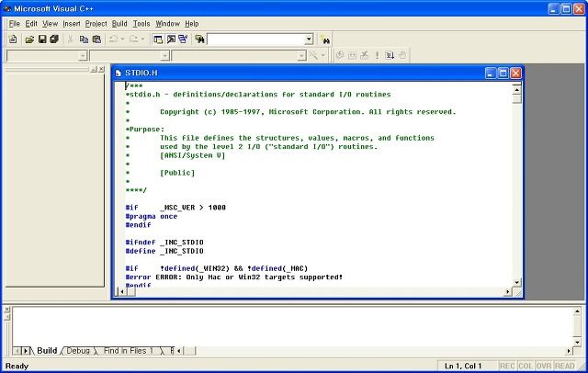Click the New Text File toolbar icon
The image size is (588, 373).
(13, 39)
